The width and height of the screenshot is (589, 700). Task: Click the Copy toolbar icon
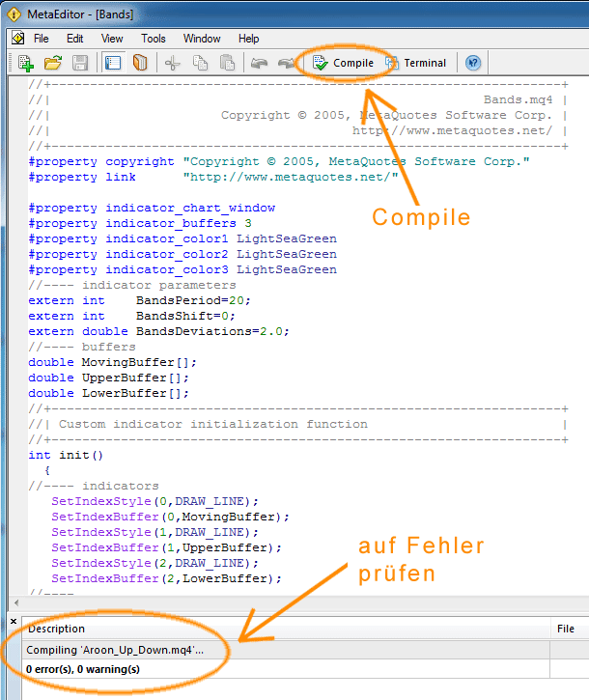(x=200, y=63)
